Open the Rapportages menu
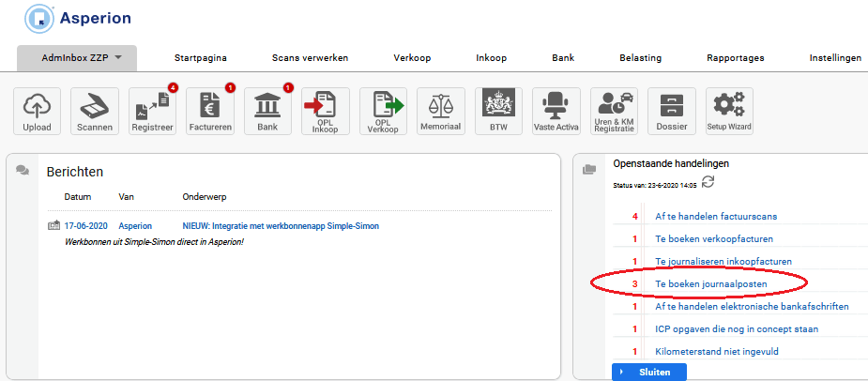 [735, 57]
